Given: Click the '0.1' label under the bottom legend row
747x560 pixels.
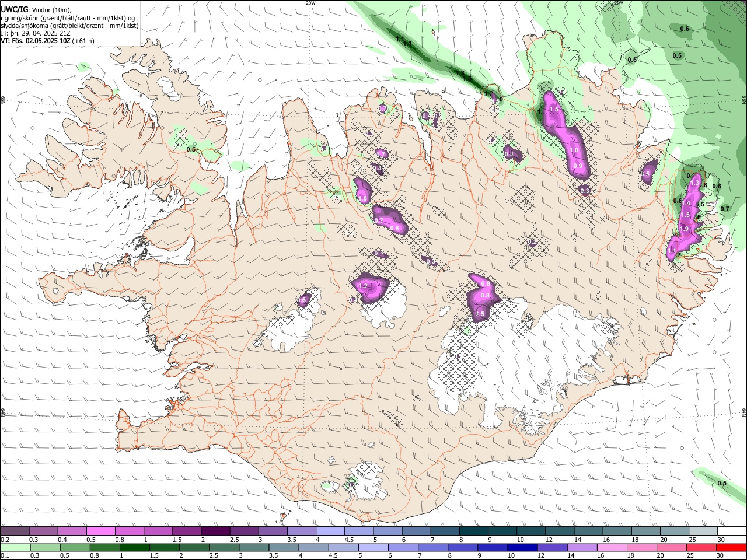Looking at the screenshot, I should (x=5, y=555).
